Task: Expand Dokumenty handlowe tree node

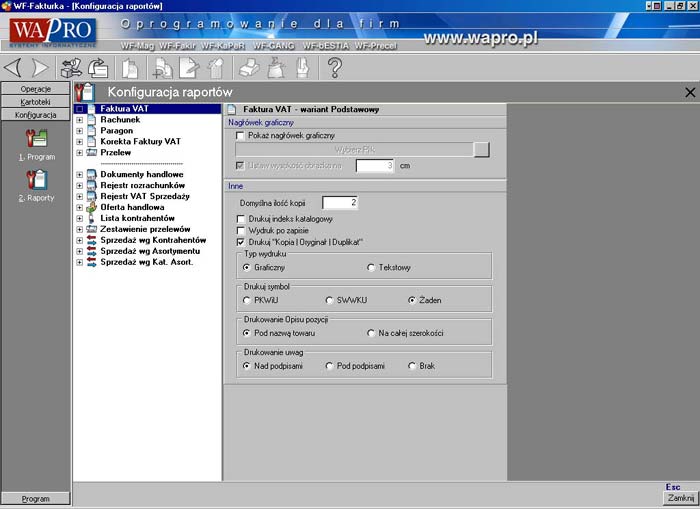Action: (80, 174)
